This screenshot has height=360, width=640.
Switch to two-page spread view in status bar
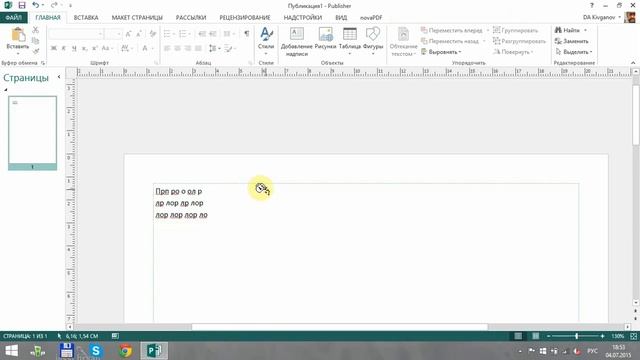536,336
